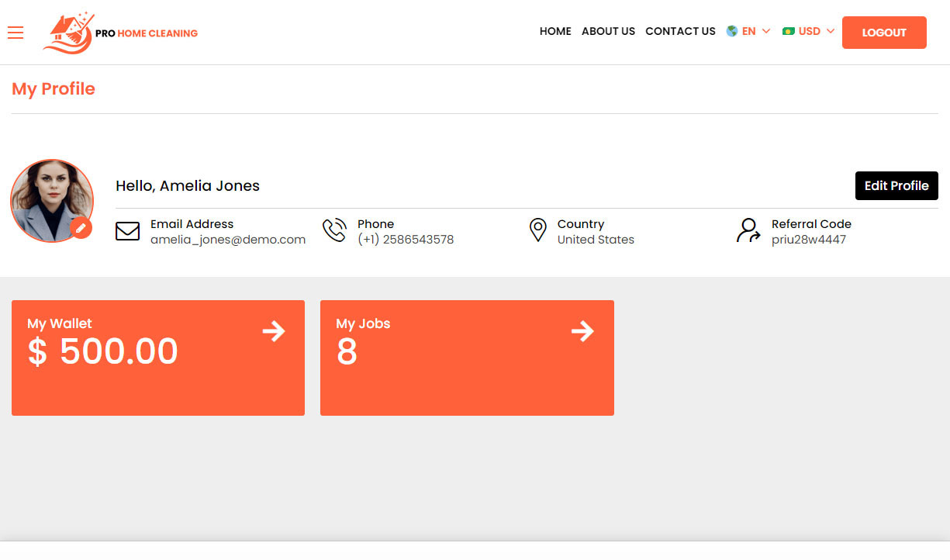Click the country location pin icon

(x=538, y=230)
